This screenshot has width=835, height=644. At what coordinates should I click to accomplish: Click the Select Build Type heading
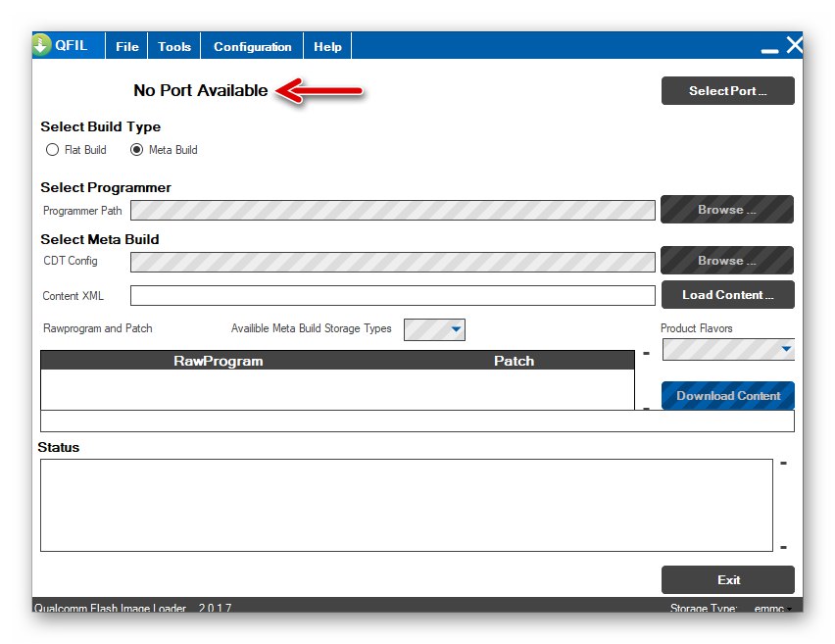(101, 126)
